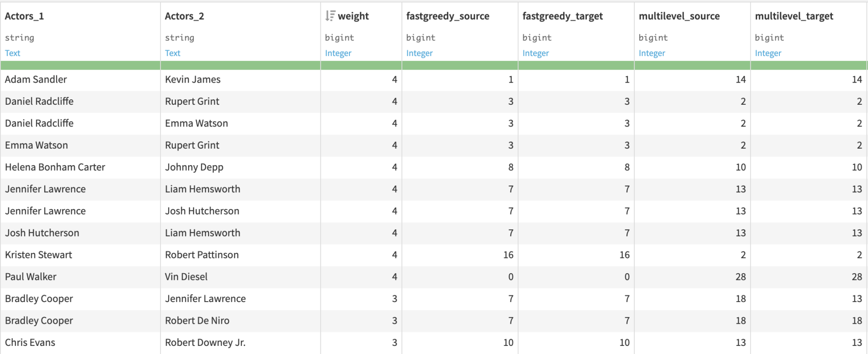Select the multilevel_target column header

tap(794, 16)
